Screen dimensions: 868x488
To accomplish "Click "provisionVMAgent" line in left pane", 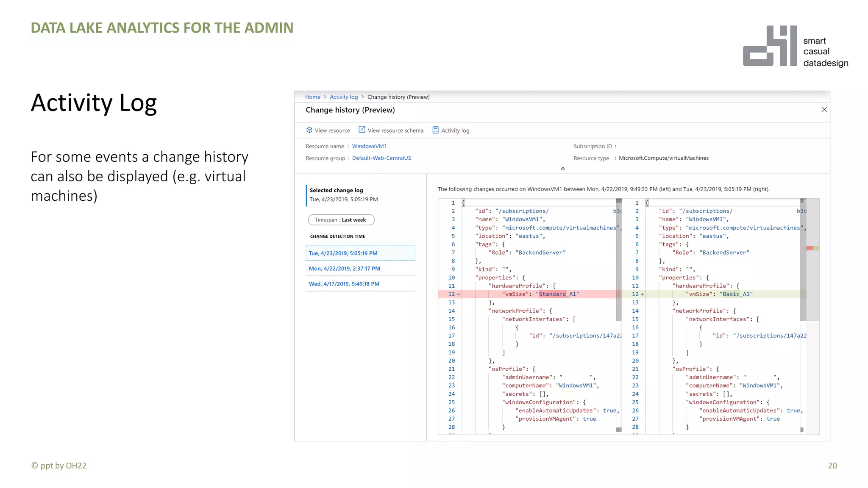I will [556, 419].
